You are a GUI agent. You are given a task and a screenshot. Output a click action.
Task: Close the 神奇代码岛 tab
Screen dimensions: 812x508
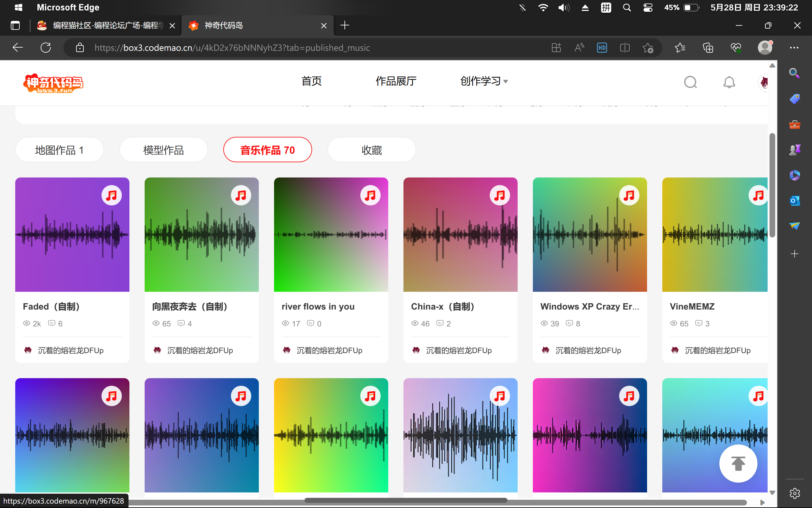click(324, 26)
